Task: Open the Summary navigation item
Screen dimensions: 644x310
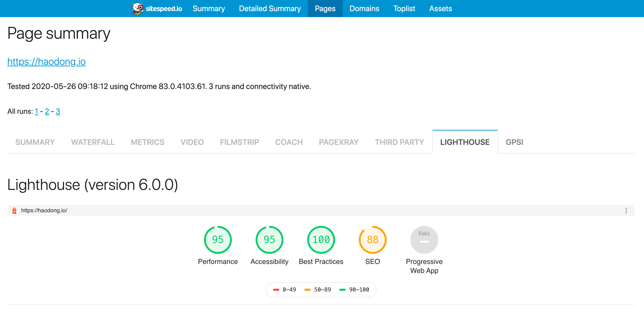Action: [209, 9]
